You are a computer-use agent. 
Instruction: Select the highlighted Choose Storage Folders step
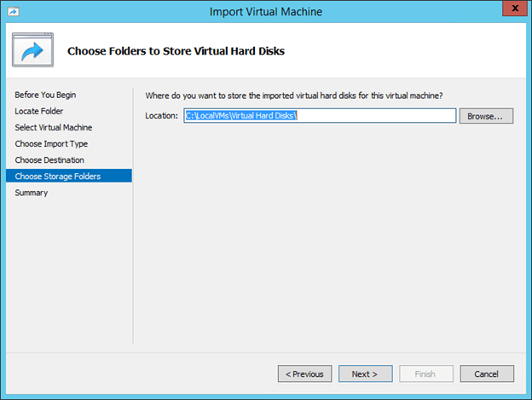[x=57, y=176]
